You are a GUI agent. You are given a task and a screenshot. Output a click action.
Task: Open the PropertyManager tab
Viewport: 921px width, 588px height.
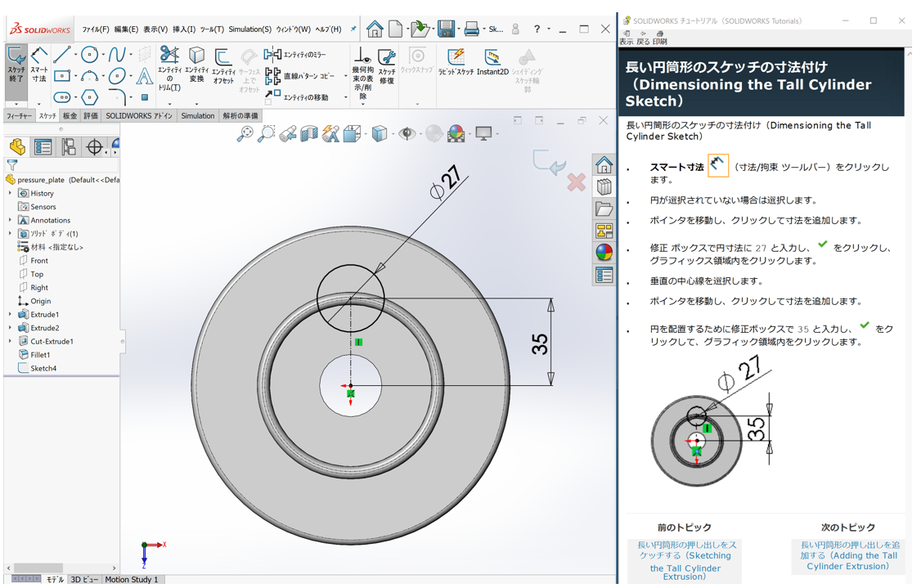point(43,147)
